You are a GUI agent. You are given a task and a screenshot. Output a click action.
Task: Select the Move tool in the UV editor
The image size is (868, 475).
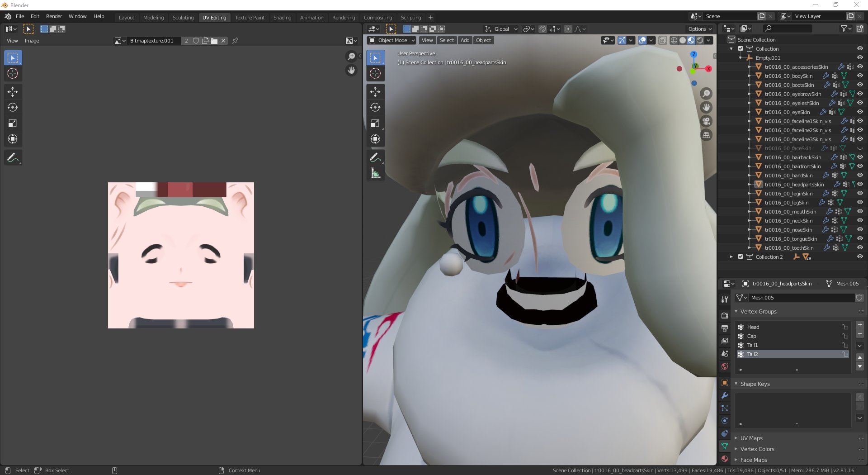[x=13, y=92]
